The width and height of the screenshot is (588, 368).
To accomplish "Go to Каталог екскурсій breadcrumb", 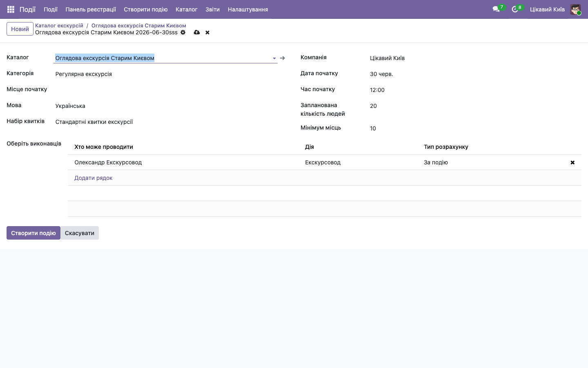I will 59,25.
